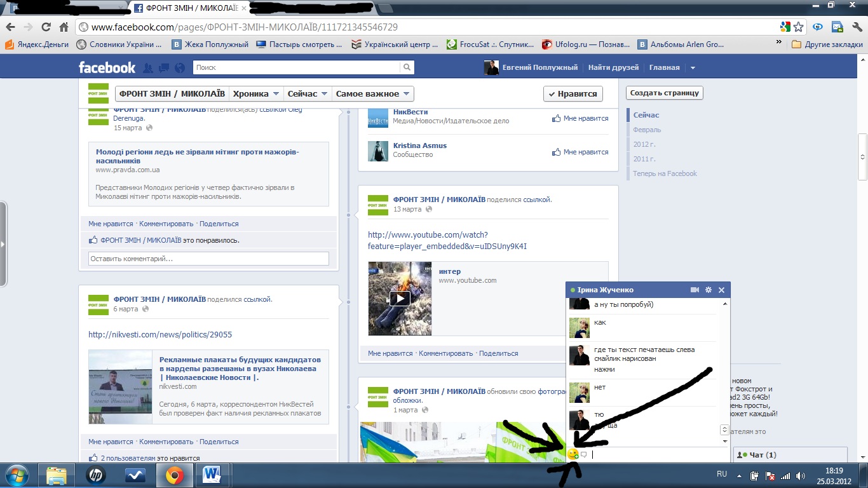Select Теперь на Facebook in timeline
Screen dimensions: 868x488
(x=665, y=173)
